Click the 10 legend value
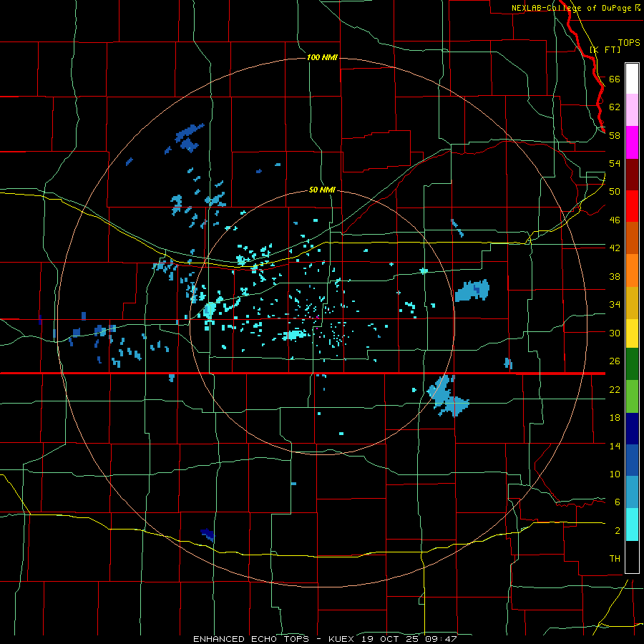The width and height of the screenshot is (644, 644). point(615,474)
